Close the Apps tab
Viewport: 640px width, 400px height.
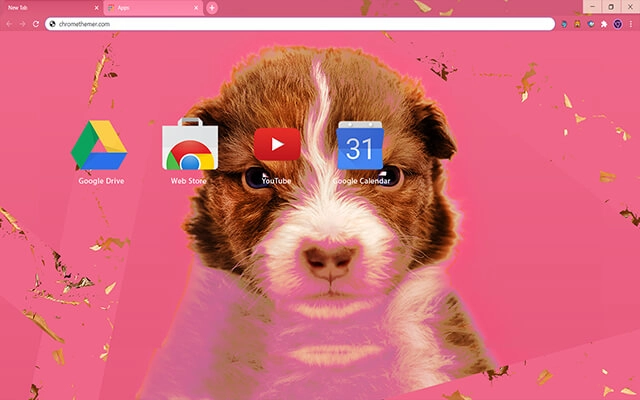coord(196,8)
